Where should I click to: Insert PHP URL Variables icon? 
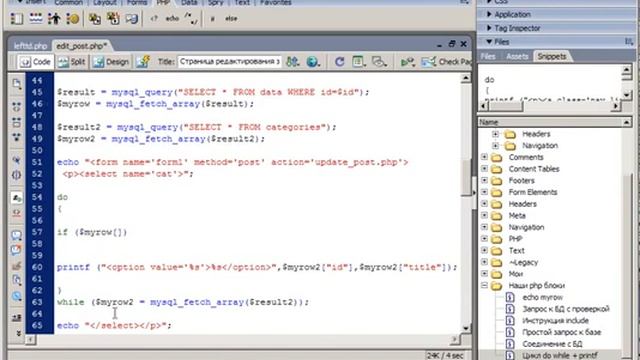tap(36, 18)
